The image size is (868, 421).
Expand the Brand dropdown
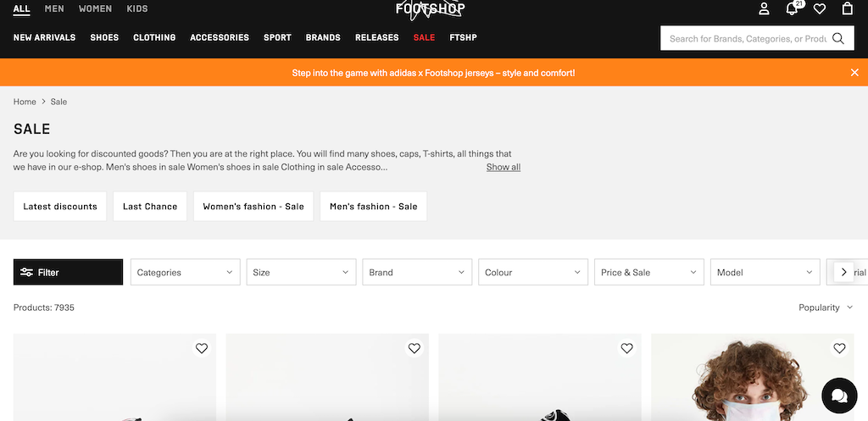pos(417,272)
